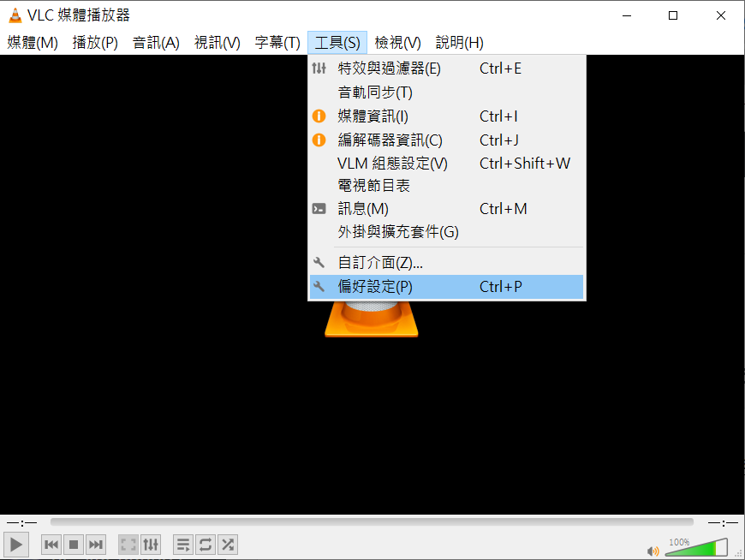Show the playlist view
745x560 pixels.
pos(183,545)
